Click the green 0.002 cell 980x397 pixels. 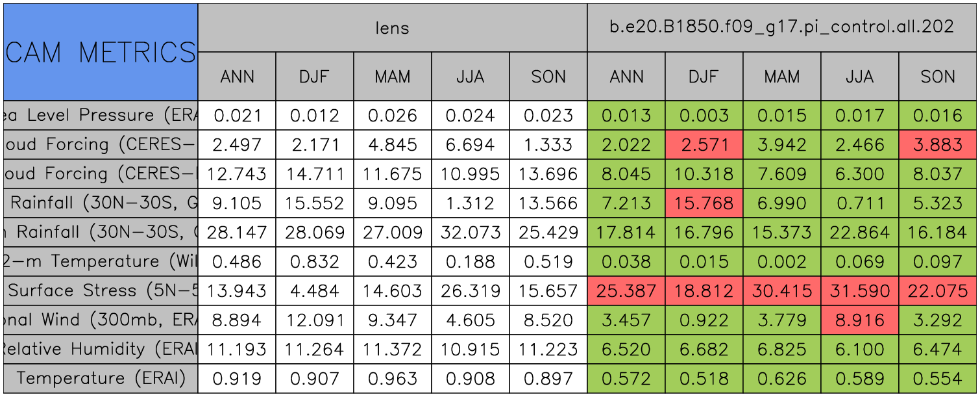pyautogui.click(x=781, y=262)
